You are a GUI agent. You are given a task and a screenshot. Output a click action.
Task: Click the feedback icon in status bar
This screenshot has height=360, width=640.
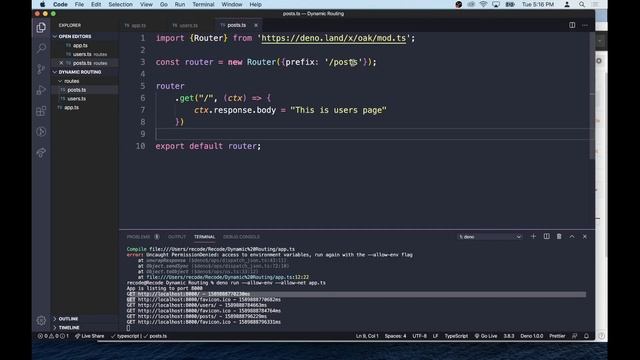tap(574, 336)
